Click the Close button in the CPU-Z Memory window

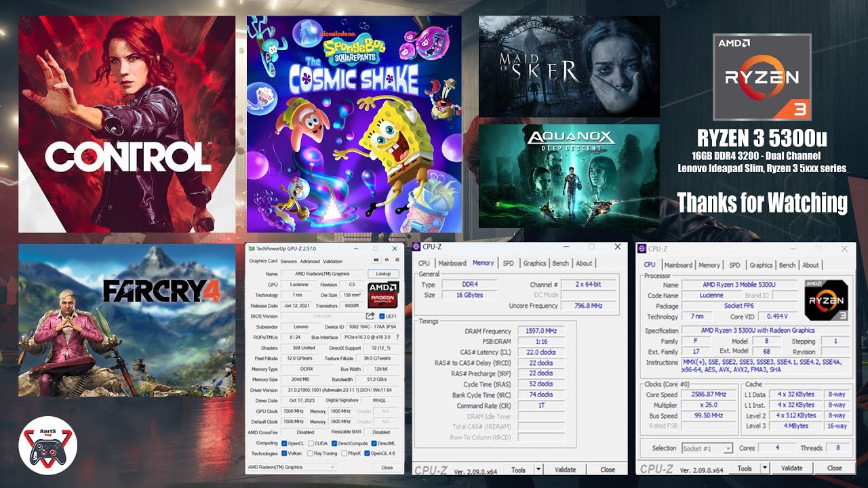(x=608, y=469)
